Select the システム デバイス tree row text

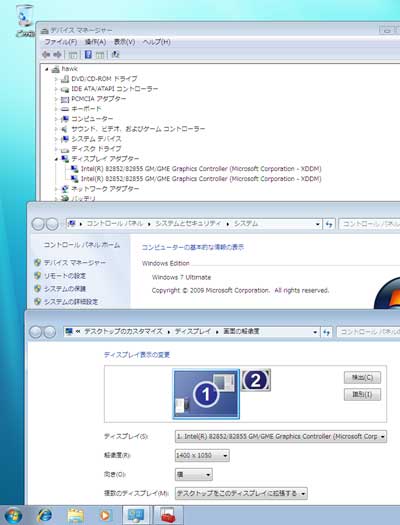[x=96, y=139]
